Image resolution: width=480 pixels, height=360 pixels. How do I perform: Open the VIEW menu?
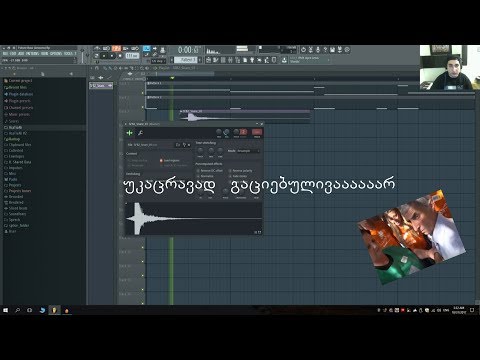tap(45, 54)
